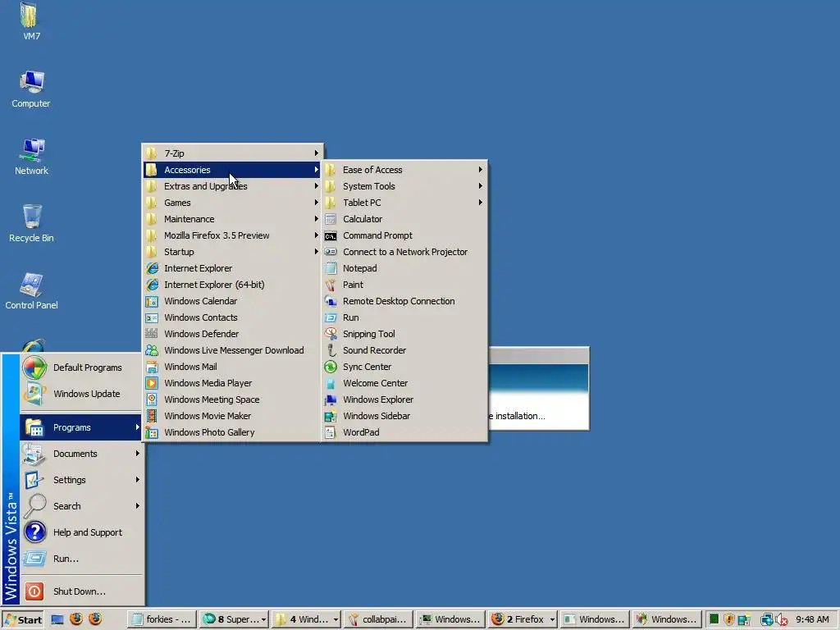The height and width of the screenshot is (630, 840).
Task: Choose Connect to a Network Projector
Action: click(x=404, y=252)
